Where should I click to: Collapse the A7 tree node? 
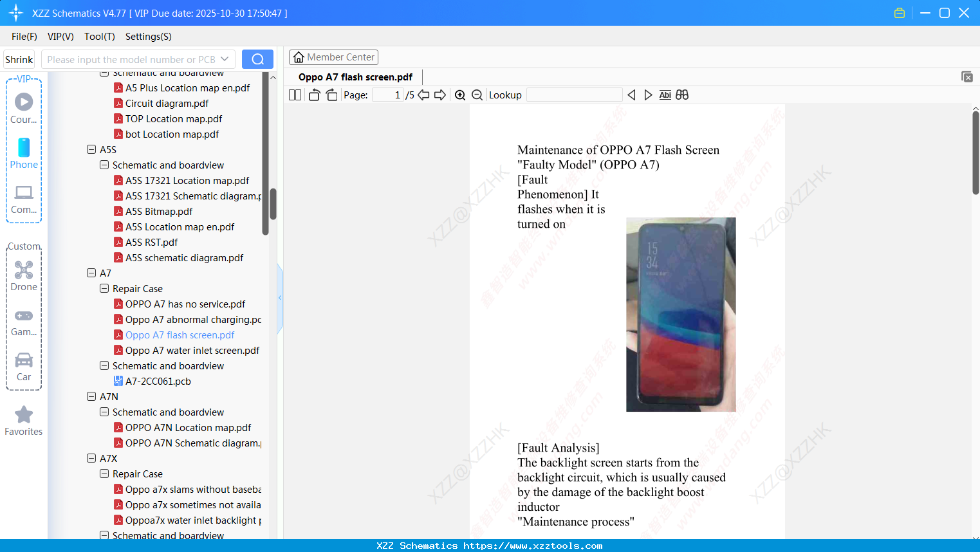91,273
